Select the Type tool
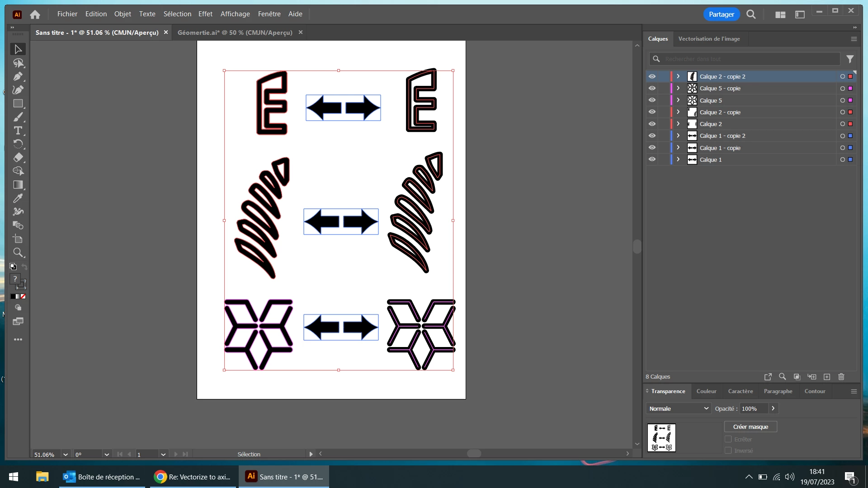Image resolution: width=868 pixels, height=488 pixels. tap(18, 131)
